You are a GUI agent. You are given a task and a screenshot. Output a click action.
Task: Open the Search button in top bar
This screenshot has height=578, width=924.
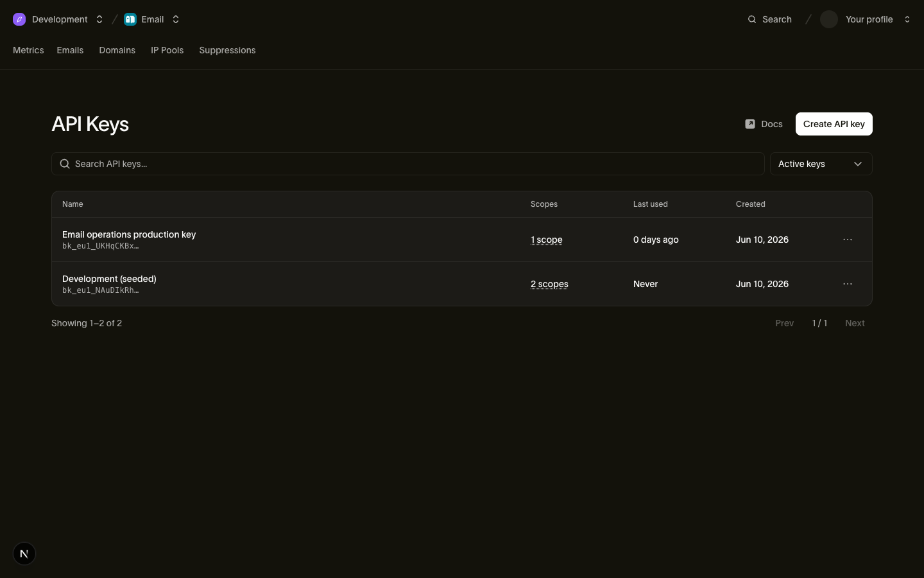769,19
